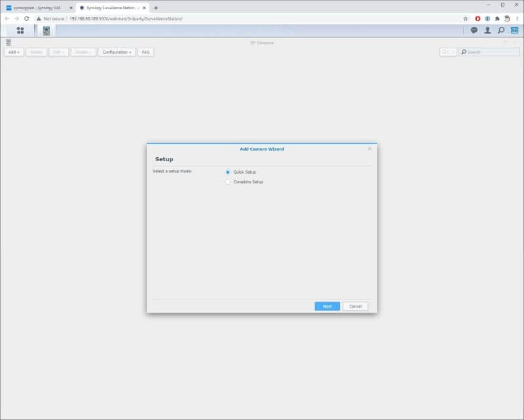Click the browser back arrow

tap(7, 20)
